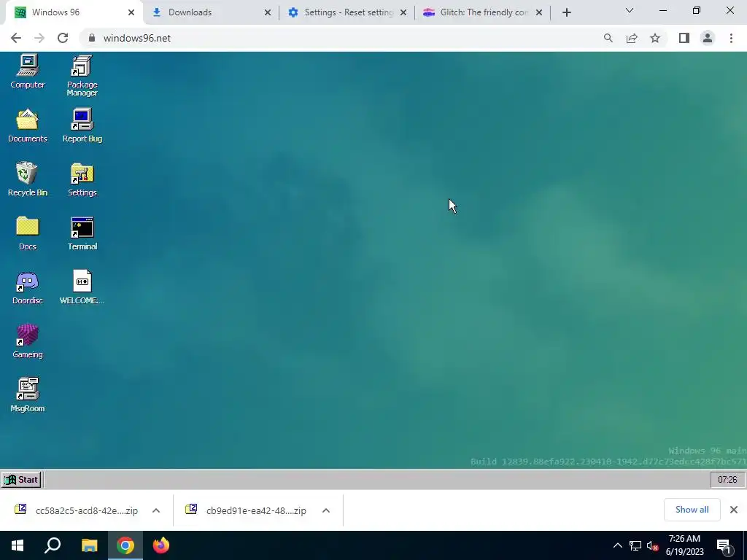Open the Windows 96 Settings desktop icon
The width and height of the screenshot is (747, 560).
pyautogui.click(x=82, y=179)
